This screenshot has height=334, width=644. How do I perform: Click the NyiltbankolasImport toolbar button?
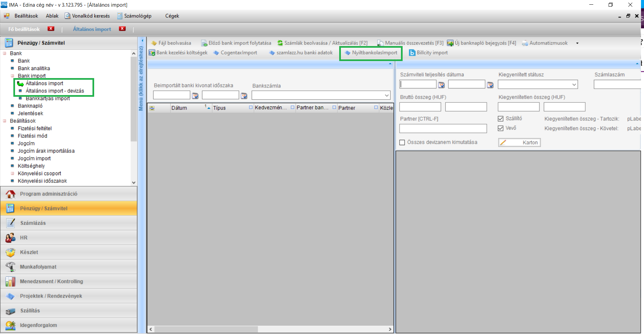point(371,53)
